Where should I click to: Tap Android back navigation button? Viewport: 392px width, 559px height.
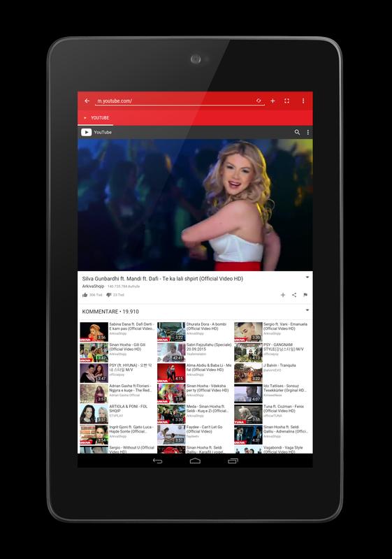point(157,461)
